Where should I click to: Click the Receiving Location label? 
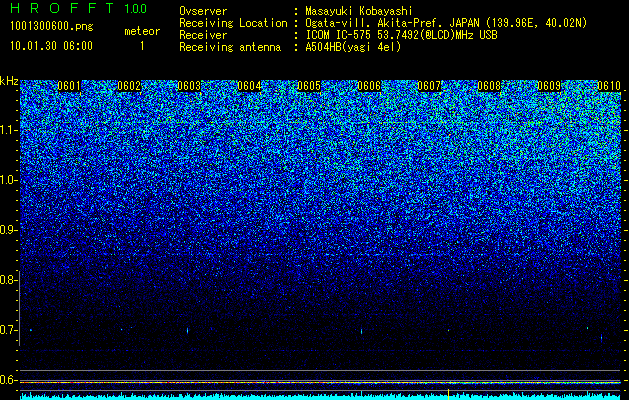(x=233, y=23)
